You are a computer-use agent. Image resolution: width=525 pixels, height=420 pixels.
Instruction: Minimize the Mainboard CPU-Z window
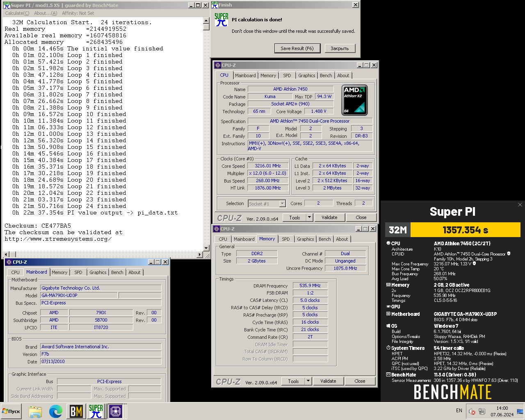[x=151, y=262]
